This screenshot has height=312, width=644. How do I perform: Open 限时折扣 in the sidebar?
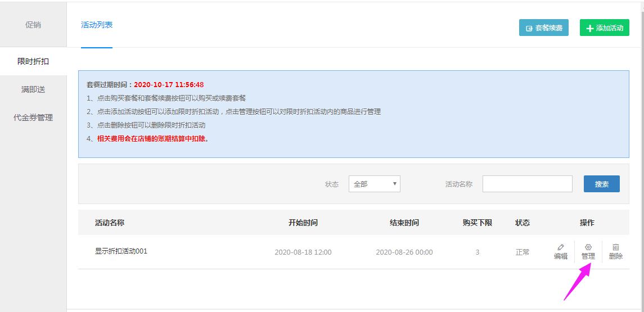(x=33, y=62)
